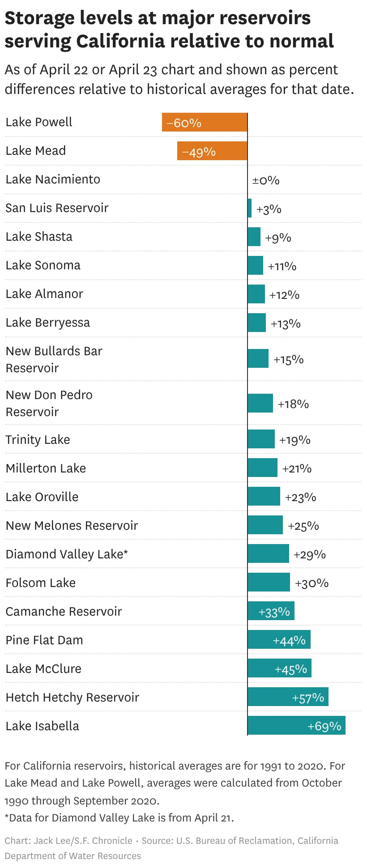The width and height of the screenshot is (367, 868).
Task: Click the Lake Isabella +69% bar
Action: 296,725
